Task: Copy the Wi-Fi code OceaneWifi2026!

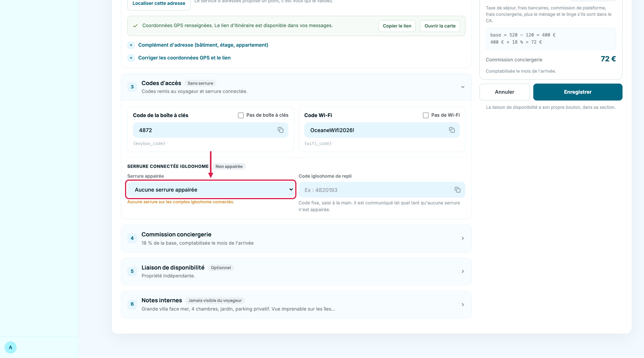Action: [452, 130]
